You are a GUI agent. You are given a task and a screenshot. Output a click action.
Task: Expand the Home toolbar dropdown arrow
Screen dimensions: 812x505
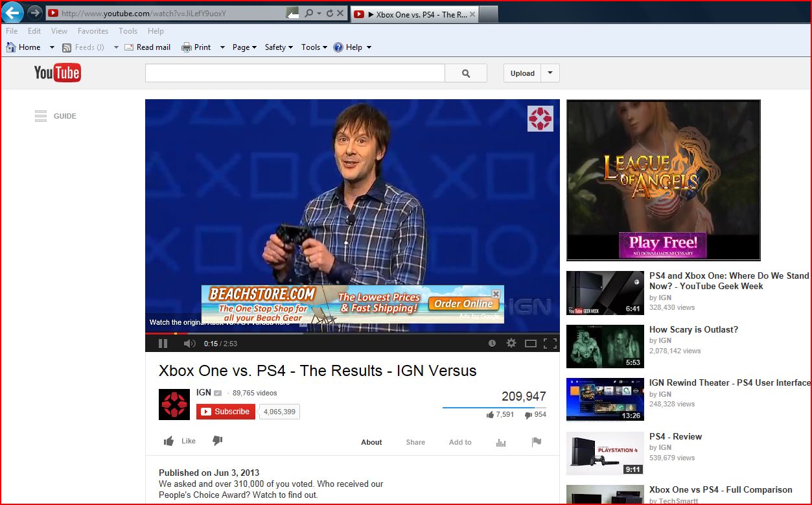coord(52,47)
